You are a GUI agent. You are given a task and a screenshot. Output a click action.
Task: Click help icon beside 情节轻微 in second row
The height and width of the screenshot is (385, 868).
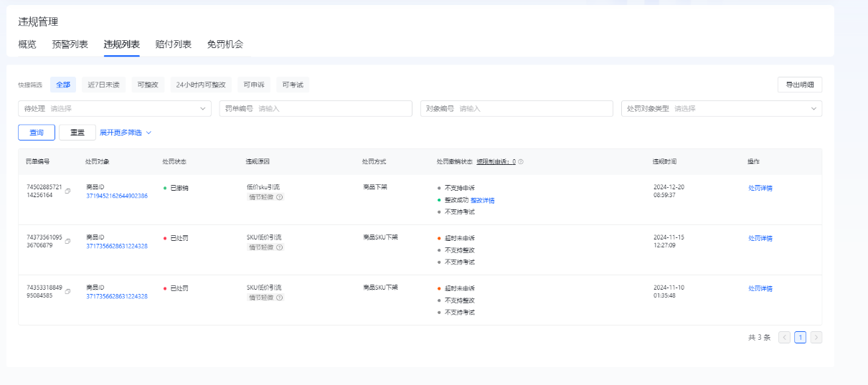280,247
